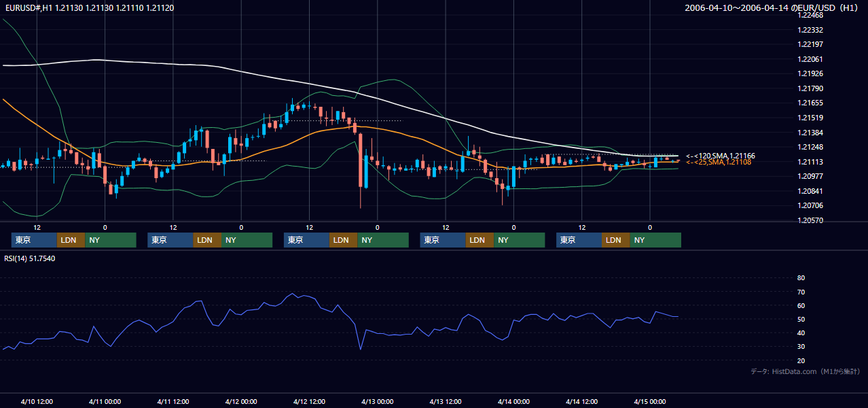Select the 東京 session box for 4/12

point(306,240)
